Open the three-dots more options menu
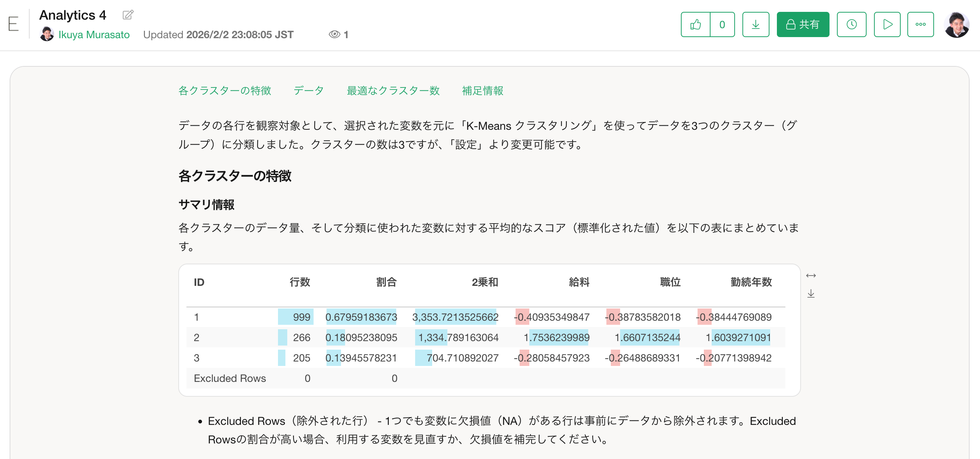The image size is (980, 459). [920, 25]
